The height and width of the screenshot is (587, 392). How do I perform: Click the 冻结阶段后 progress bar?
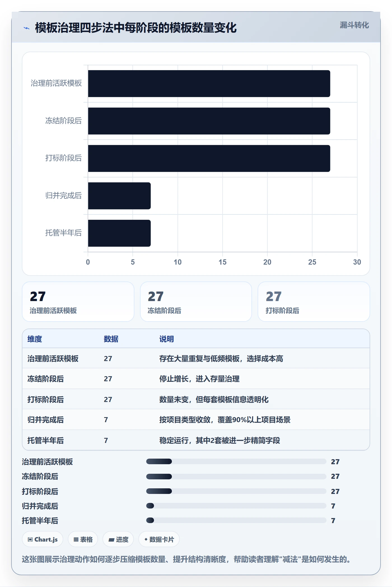[236, 476]
